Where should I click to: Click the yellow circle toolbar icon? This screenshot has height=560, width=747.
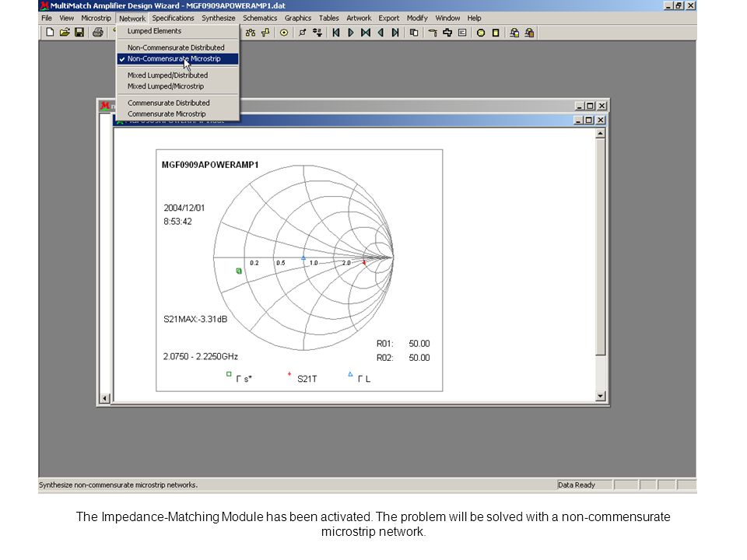coord(481,33)
